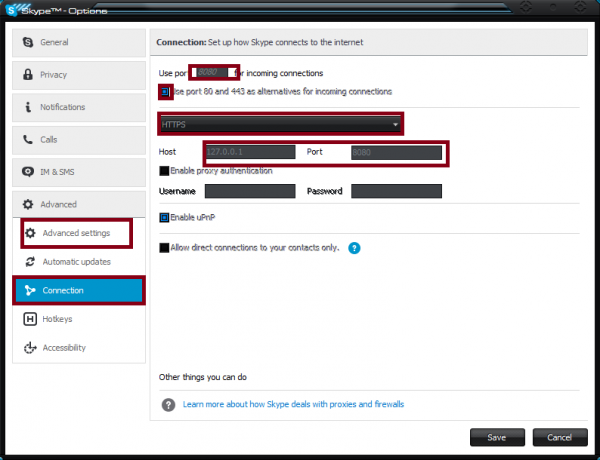Click the gear icon beside Advanced settings
The height and width of the screenshot is (460, 600).
[30, 233]
